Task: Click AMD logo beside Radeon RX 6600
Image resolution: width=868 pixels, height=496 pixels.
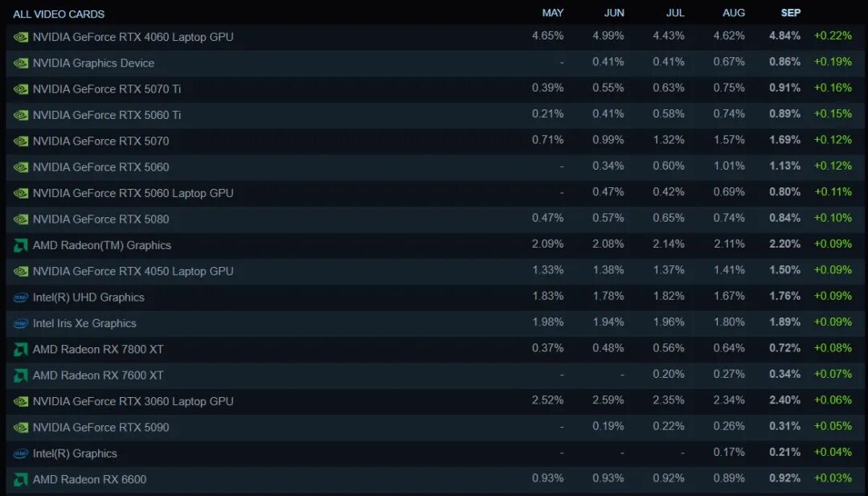Action: (20, 479)
